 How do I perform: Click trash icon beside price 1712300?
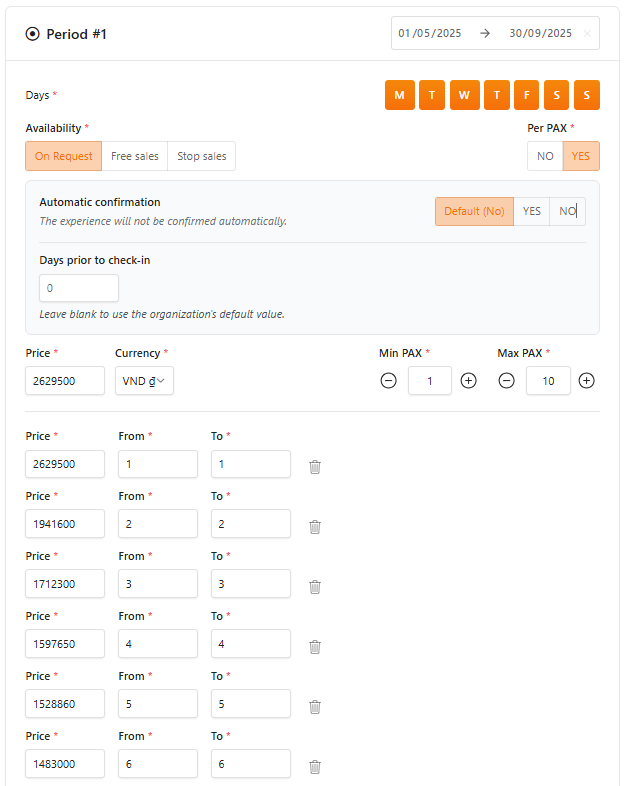point(315,586)
